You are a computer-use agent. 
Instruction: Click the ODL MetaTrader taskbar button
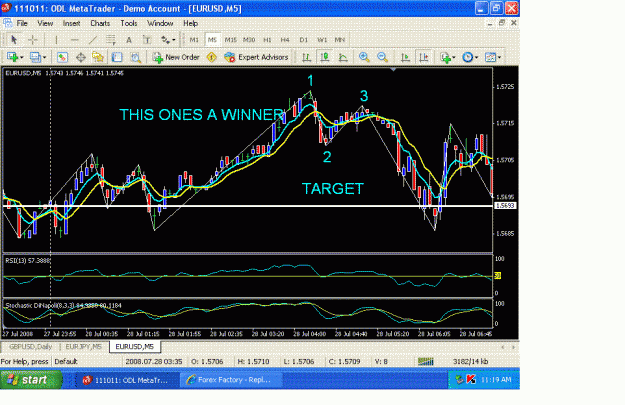128,380
